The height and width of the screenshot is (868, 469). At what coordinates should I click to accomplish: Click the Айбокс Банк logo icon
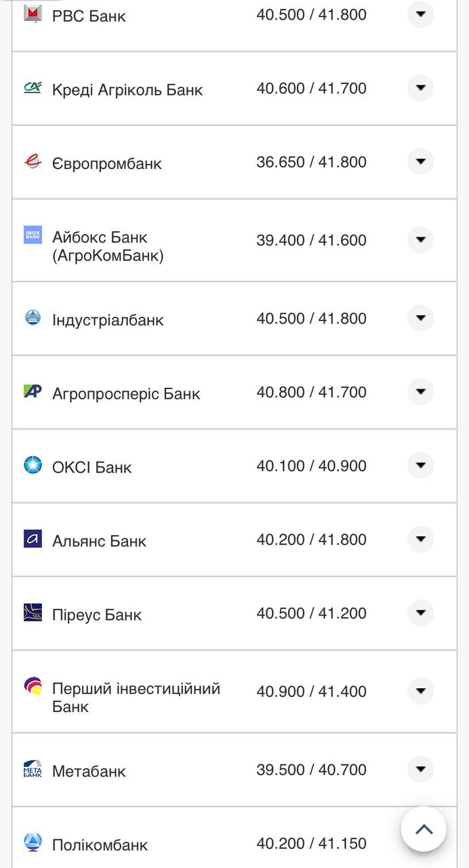[x=33, y=235]
